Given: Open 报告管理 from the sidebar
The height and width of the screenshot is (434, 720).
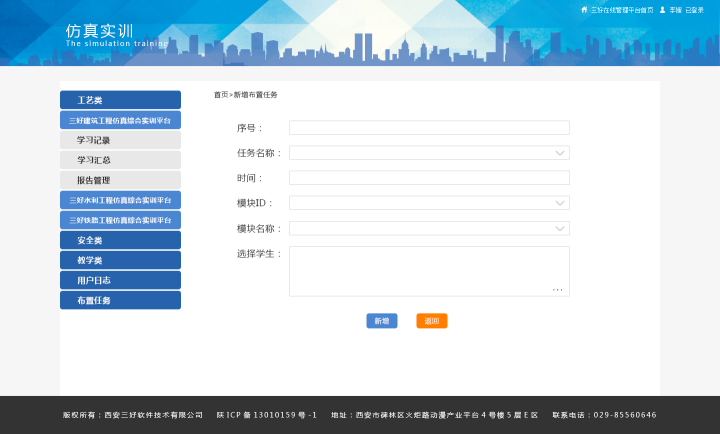Looking at the screenshot, I should point(120,180).
